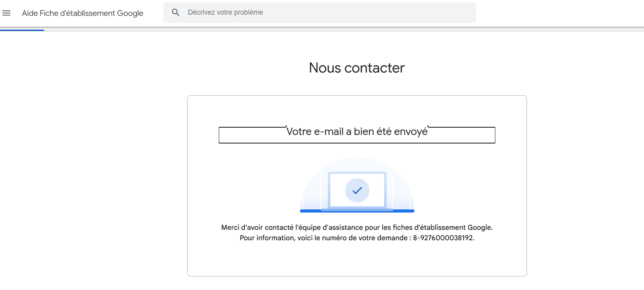Viewport: 644px width, 290px height.
Task: Click the Merci d'avoir contacté line
Action: coord(357,228)
